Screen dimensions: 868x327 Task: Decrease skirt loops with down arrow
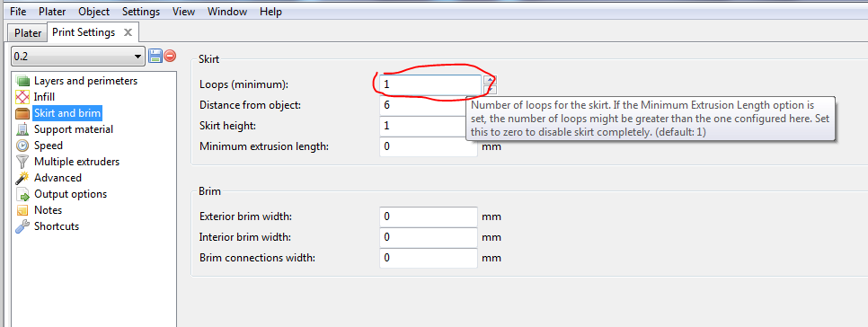coord(491,89)
